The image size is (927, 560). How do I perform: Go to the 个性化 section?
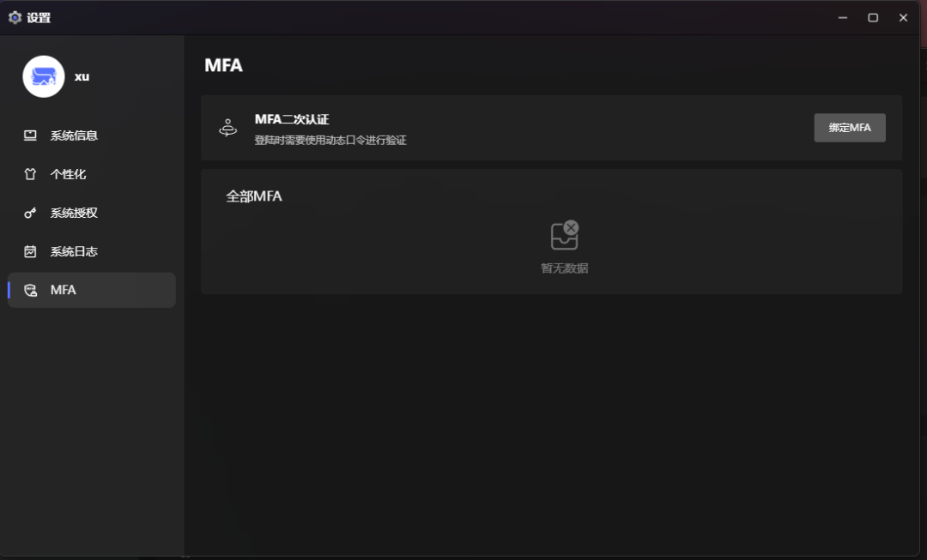tap(69, 174)
